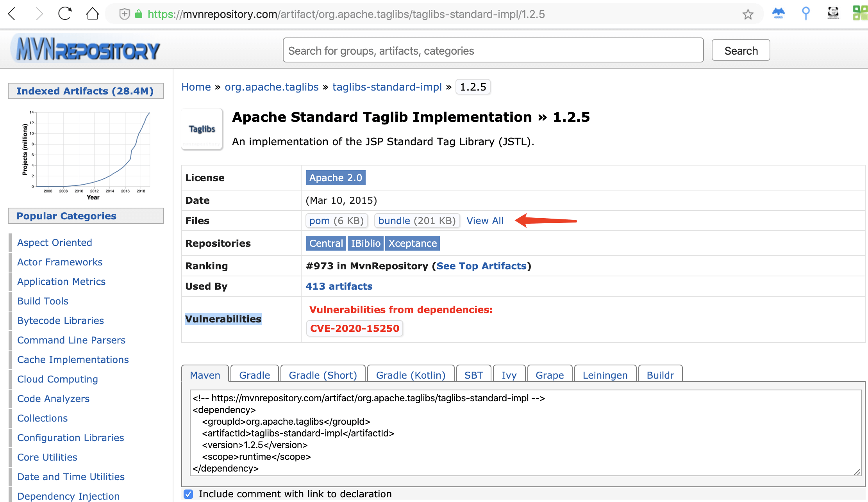The image size is (868, 502).
Task: Click the 1.2.5 version breadcrumb badge
Action: [473, 87]
